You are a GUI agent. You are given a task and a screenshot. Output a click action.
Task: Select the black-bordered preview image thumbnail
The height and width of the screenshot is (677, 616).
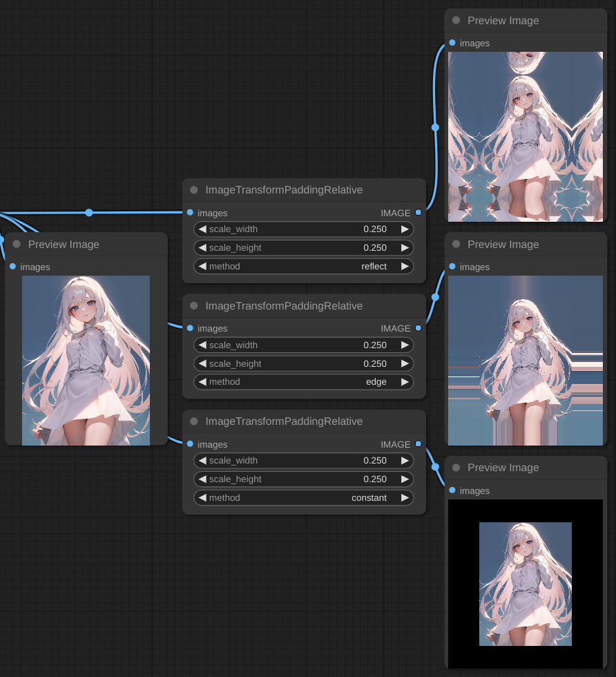(x=526, y=584)
